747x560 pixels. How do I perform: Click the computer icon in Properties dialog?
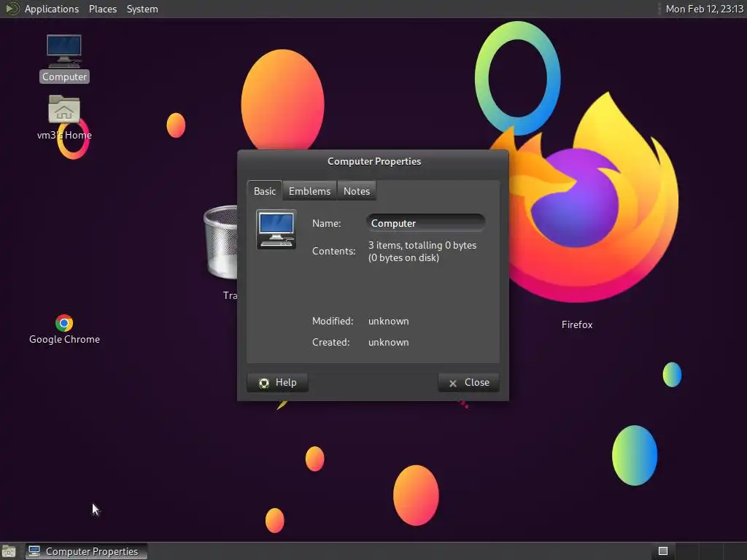276,229
